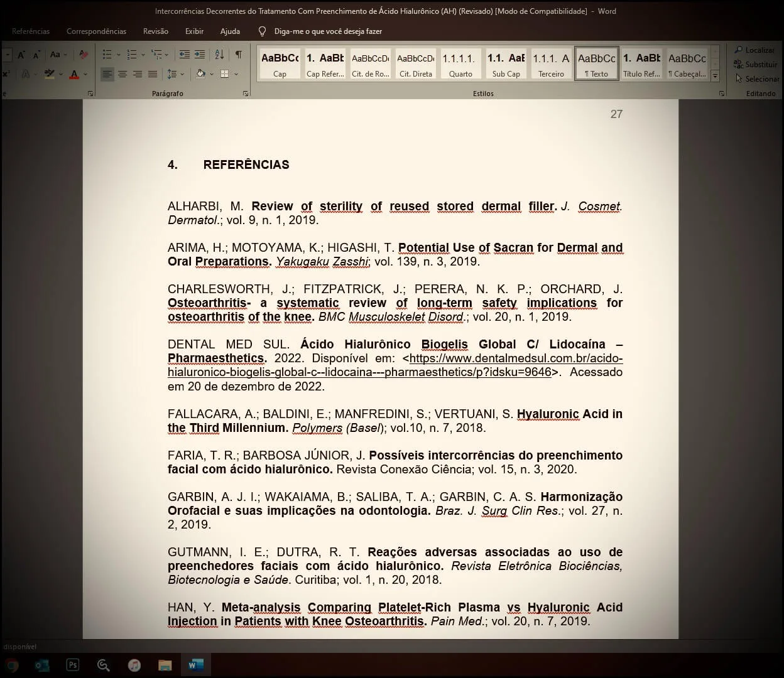Open the Revisão ribbon tab

pyautogui.click(x=155, y=31)
